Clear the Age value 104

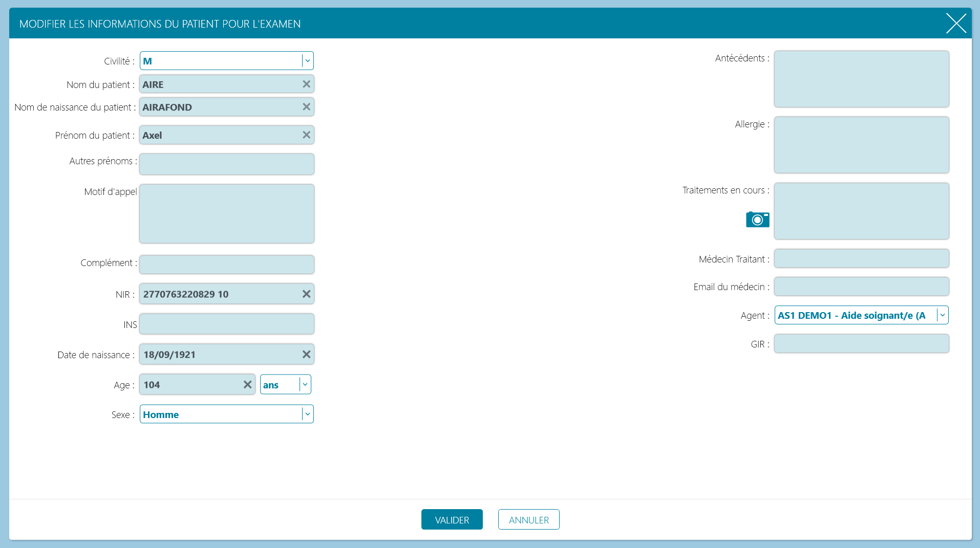tap(247, 385)
